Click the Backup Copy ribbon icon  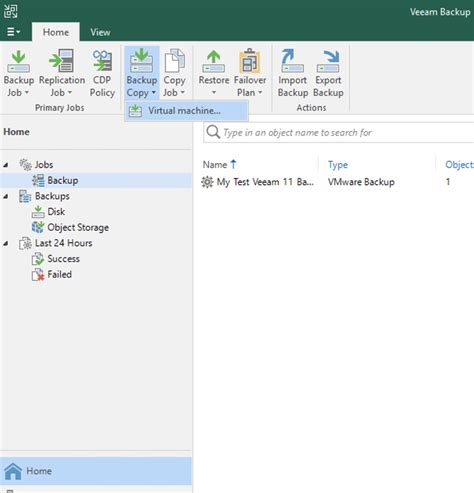[142, 60]
